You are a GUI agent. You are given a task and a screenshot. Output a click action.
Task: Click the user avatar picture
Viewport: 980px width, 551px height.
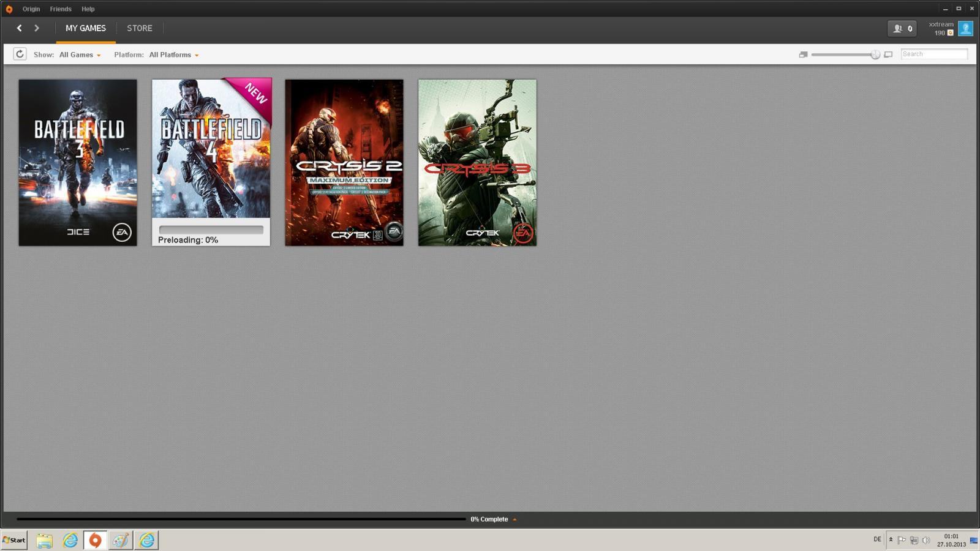pyautogui.click(x=965, y=28)
